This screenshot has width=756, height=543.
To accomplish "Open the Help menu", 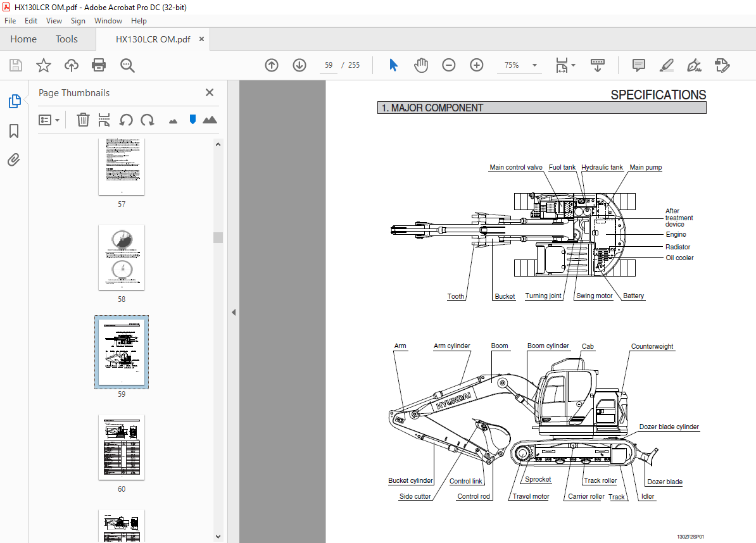I will (x=139, y=21).
